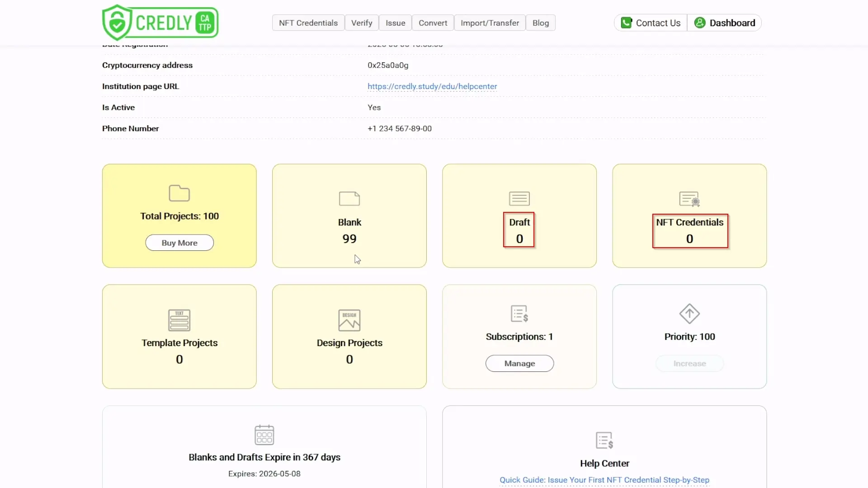Click the Total Projects: 100 text
Viewport: 868px width, 488px height.
point(179,216)
